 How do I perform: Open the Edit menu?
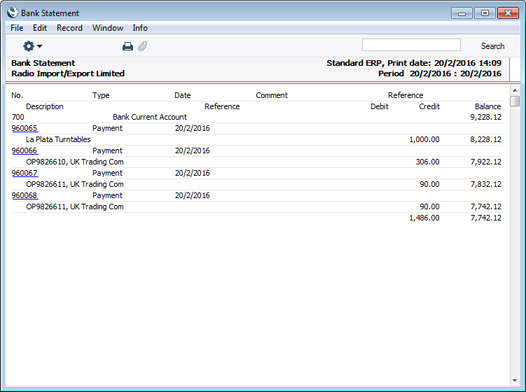point(40,28)
